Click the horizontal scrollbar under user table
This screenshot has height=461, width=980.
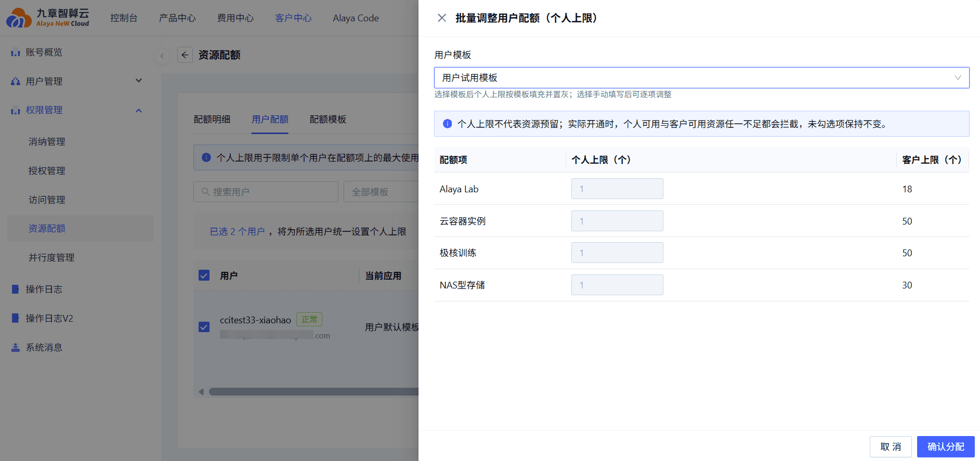pyautogui.click(x=313, y=392)
